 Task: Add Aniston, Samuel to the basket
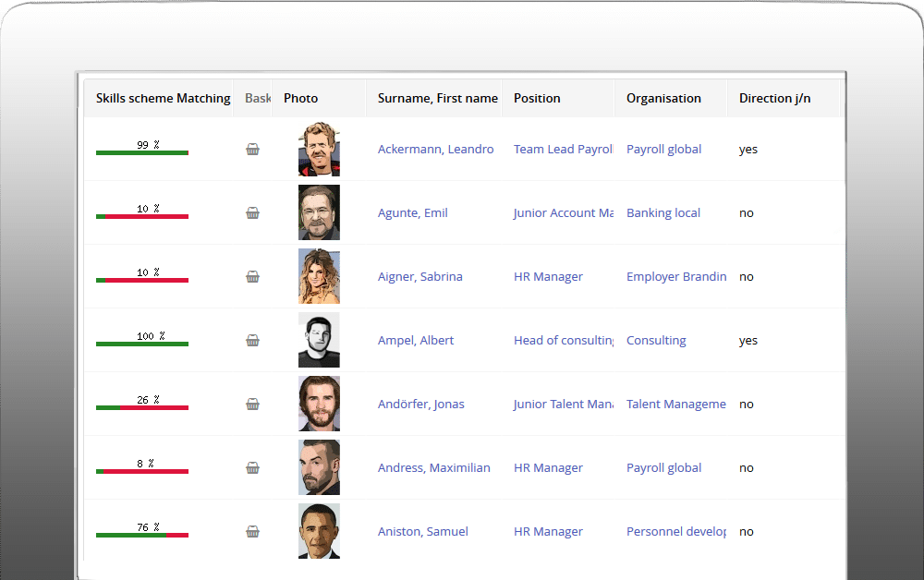pyautogui.click(x=252, y=532)
